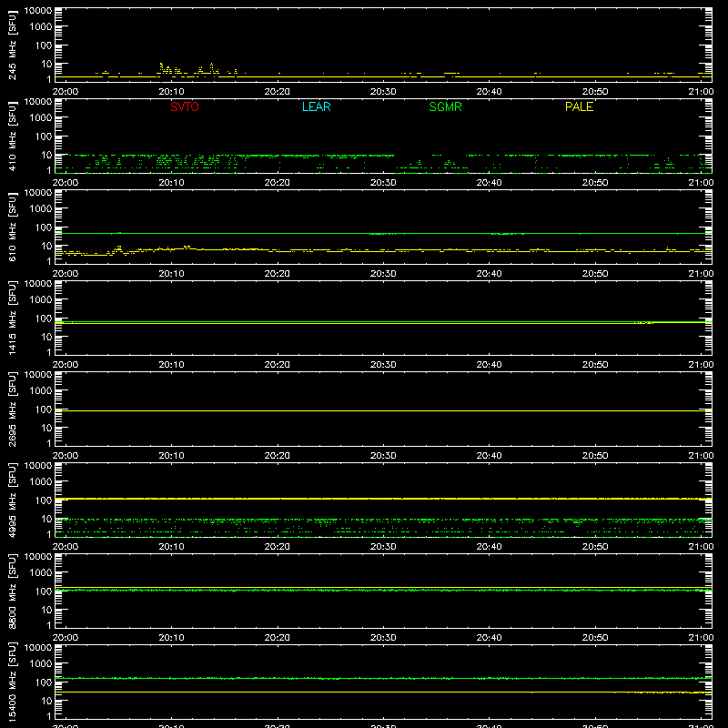Screen dimensions: 728x728
Task: Click 20:40 time label of 8800 MHz plot
Action: coord(489,638)
